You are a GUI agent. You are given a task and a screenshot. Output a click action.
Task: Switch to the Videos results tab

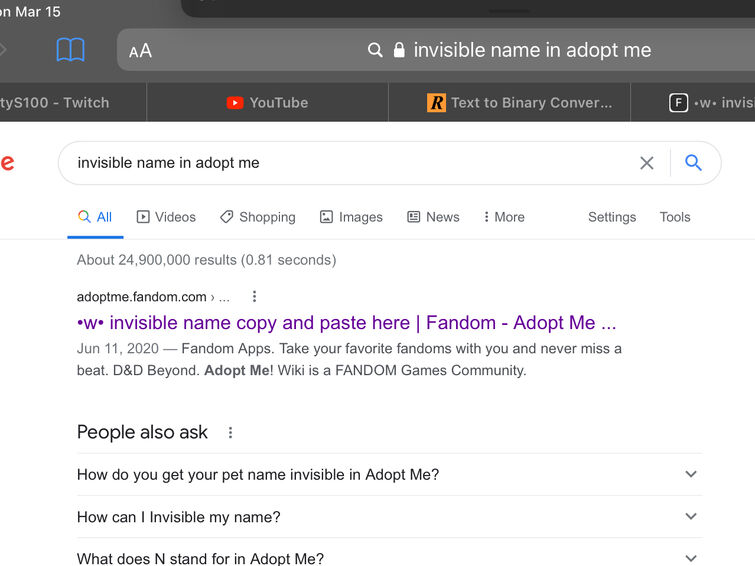point(166,217)
